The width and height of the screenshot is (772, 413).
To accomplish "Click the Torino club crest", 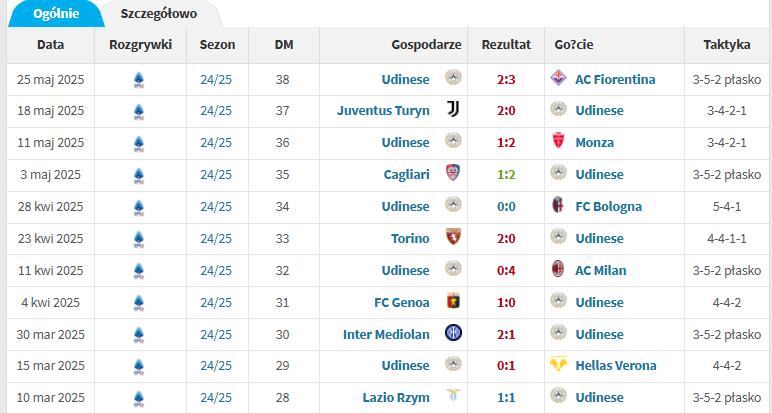I will pos(453,237).
